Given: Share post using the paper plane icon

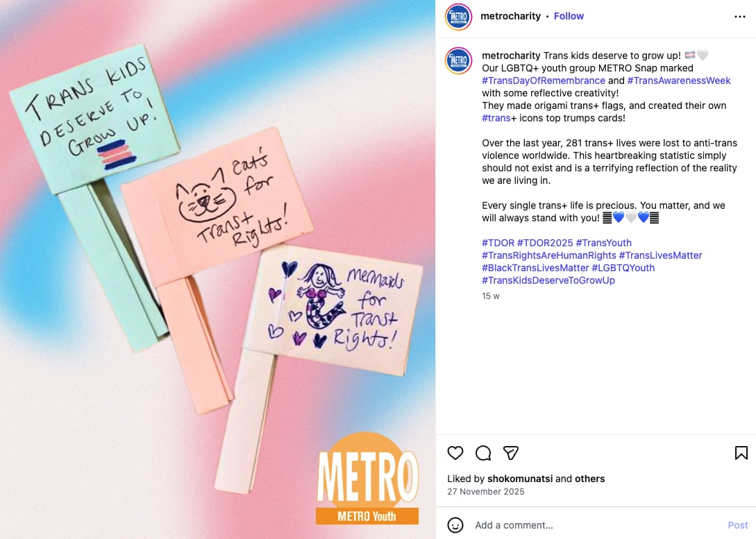Looking at the screenshot, I should pyautogui.click(x=510, y=453).
